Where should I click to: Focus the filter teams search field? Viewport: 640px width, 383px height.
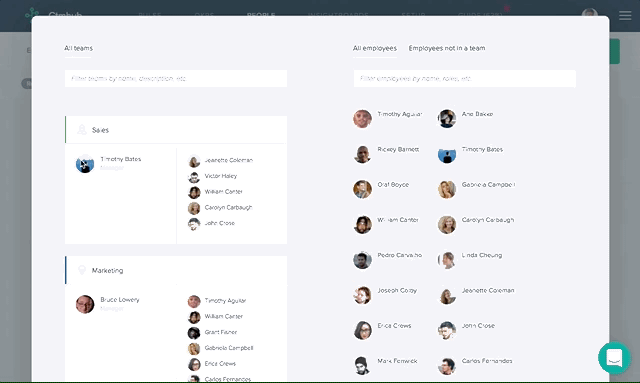click(x=176, y=78)
